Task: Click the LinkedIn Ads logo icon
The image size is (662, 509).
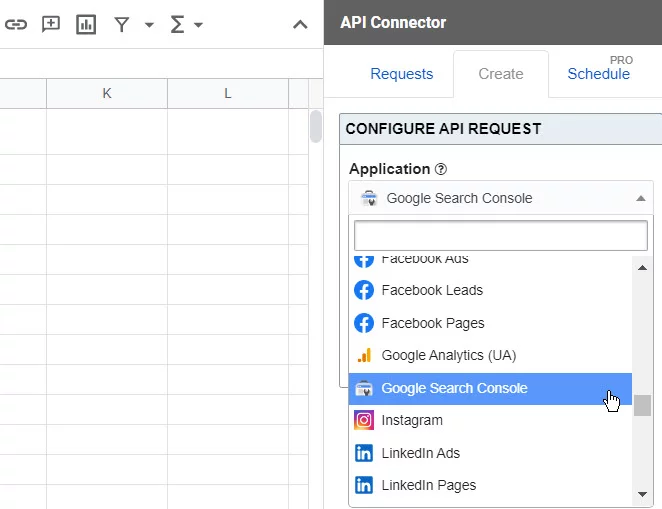Action: pyautogui.click(x=364, y=453)
